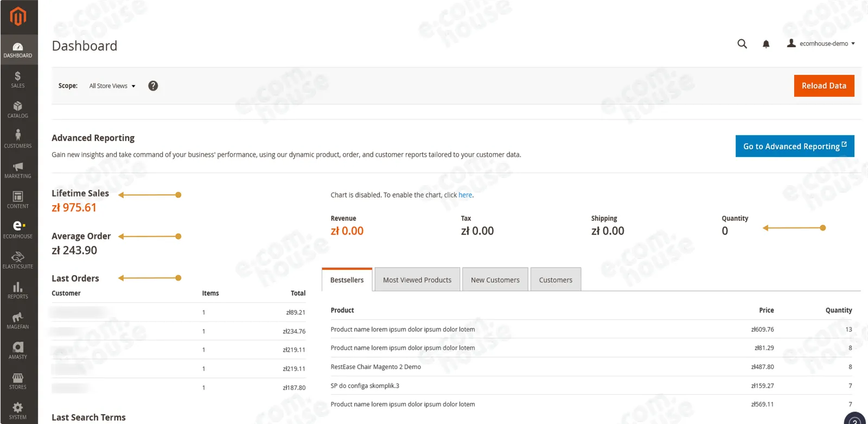Click the product row priced zł569.11
Screen dimensions: 868x424
[x=591, y=404]
